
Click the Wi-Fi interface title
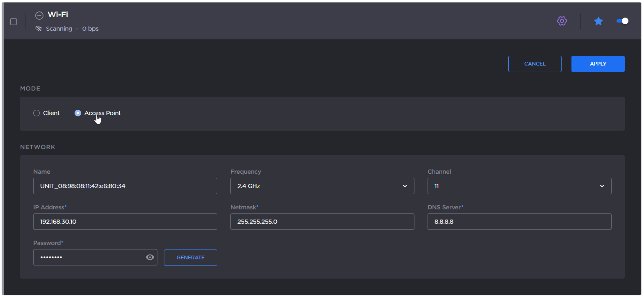pos(58,15)
